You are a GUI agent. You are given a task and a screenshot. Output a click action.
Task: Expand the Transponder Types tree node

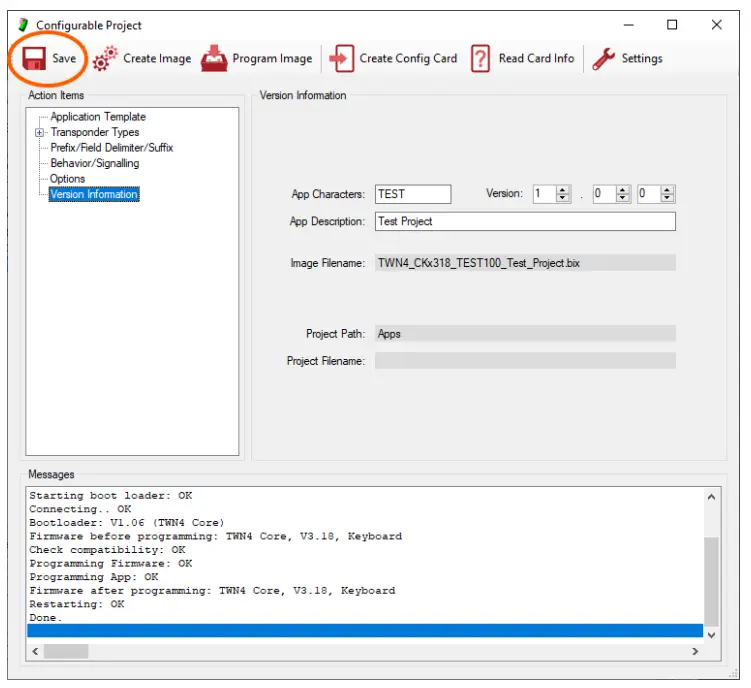click(40, 132)
